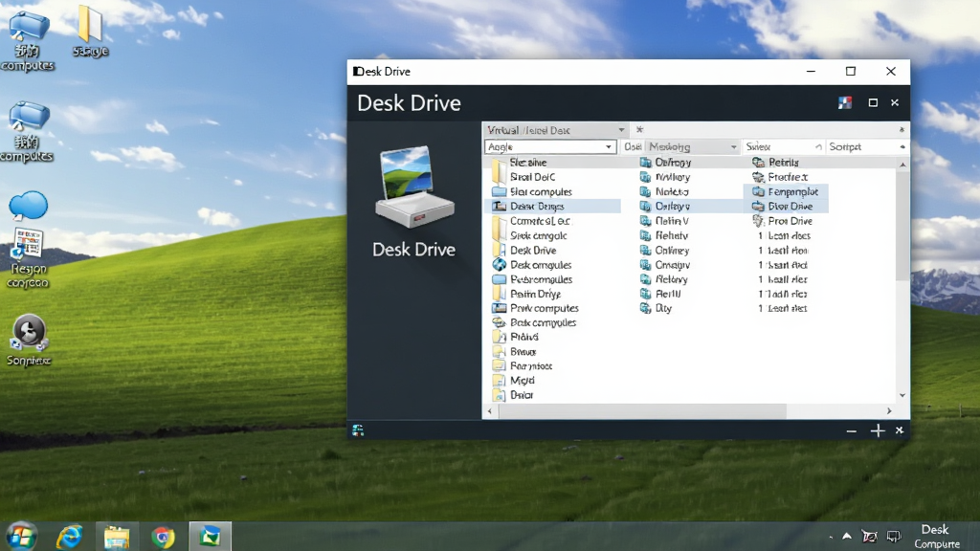Click icon beside 'Bior Drive' entry

(758, 207)
